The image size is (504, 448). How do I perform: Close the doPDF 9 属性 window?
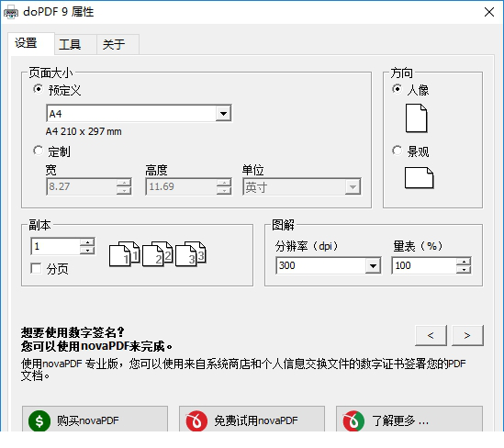489,12
